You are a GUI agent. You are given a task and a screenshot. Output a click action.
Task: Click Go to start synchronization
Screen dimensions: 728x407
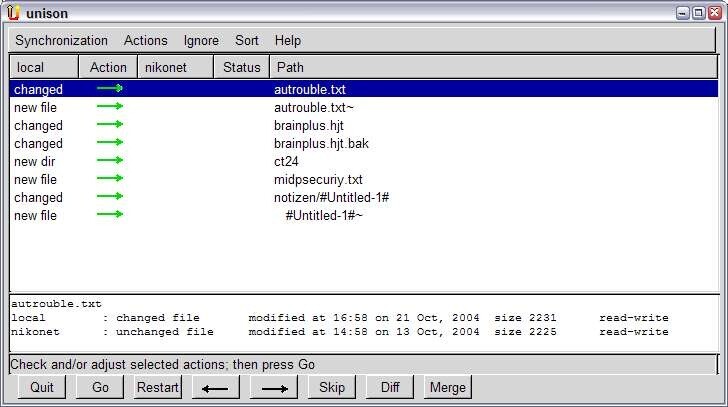pyautogui.click(x=100, y=387)
